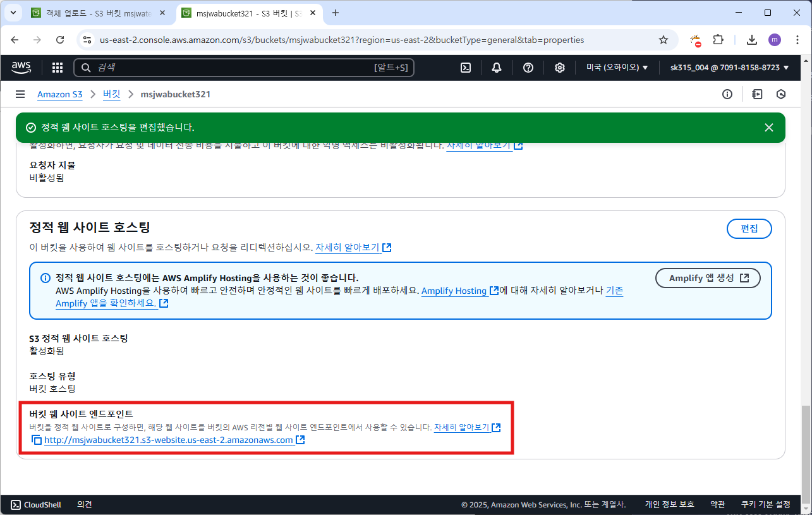Open 약관 footer link
812x515 pixels.
(x=718, y=504)
